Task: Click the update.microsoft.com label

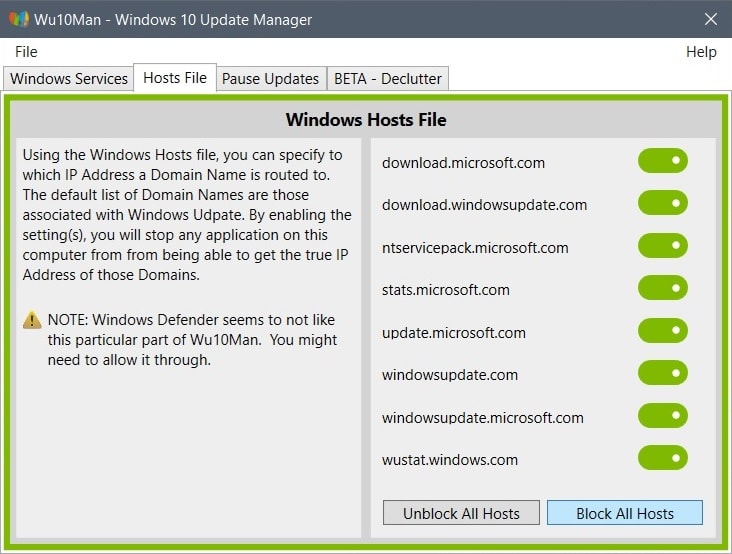Action: pos(453,333)
